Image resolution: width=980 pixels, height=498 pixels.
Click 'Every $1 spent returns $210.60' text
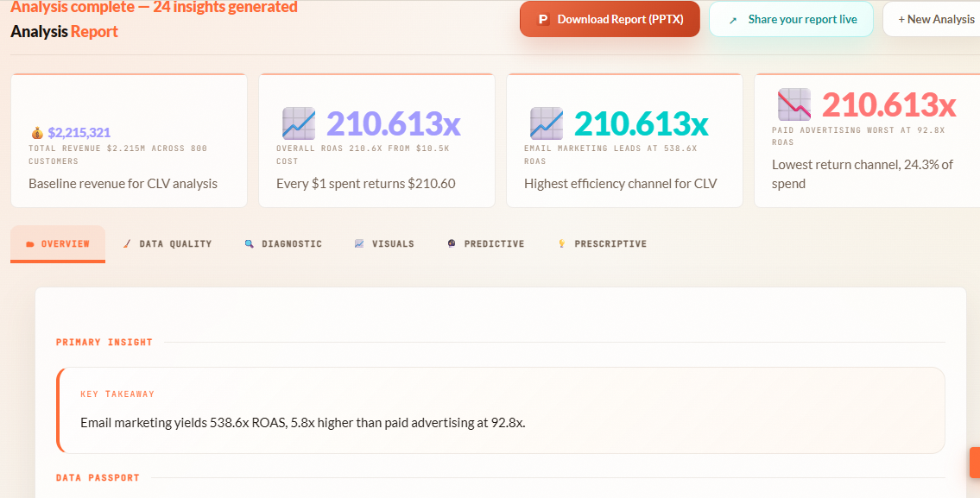click(365, 184)
